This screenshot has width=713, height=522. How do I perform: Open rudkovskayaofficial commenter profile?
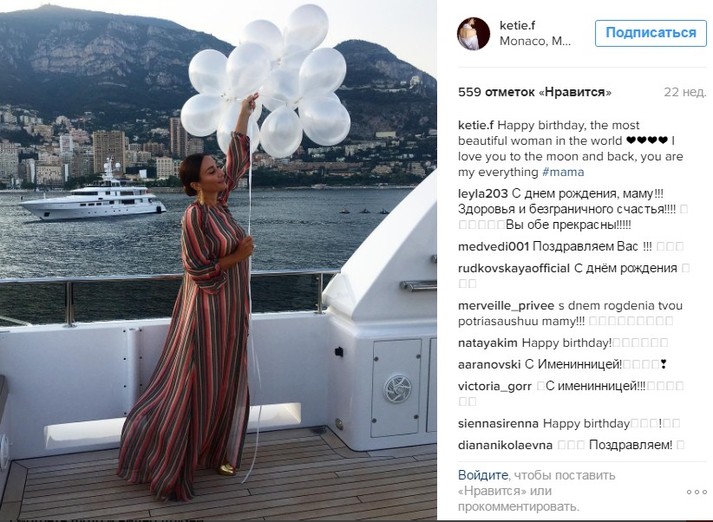pyautogui.click(x=514, y=268)
